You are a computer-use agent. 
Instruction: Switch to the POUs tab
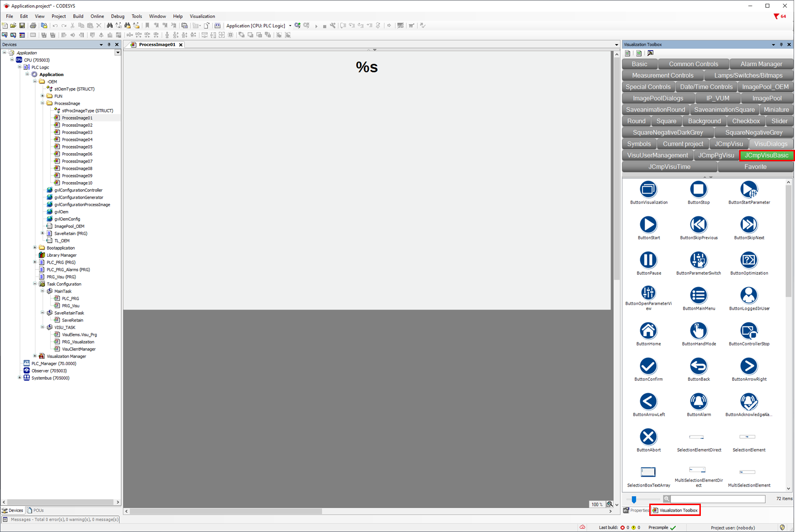click(35, 510)
